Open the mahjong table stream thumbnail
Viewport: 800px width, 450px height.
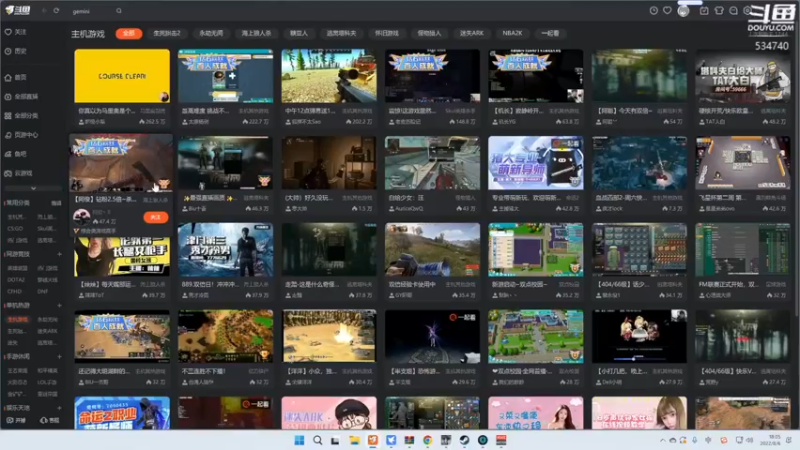coord(743,163)
